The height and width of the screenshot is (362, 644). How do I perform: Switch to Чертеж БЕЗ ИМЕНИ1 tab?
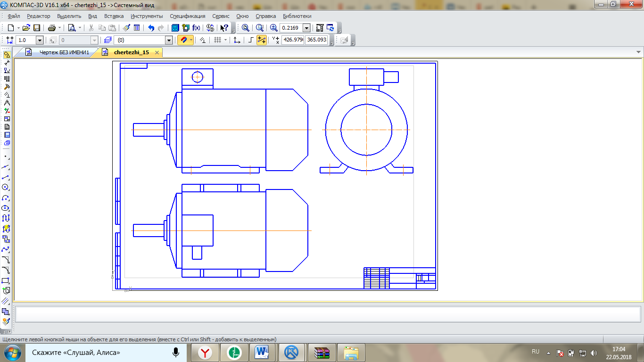click(64, 52)
